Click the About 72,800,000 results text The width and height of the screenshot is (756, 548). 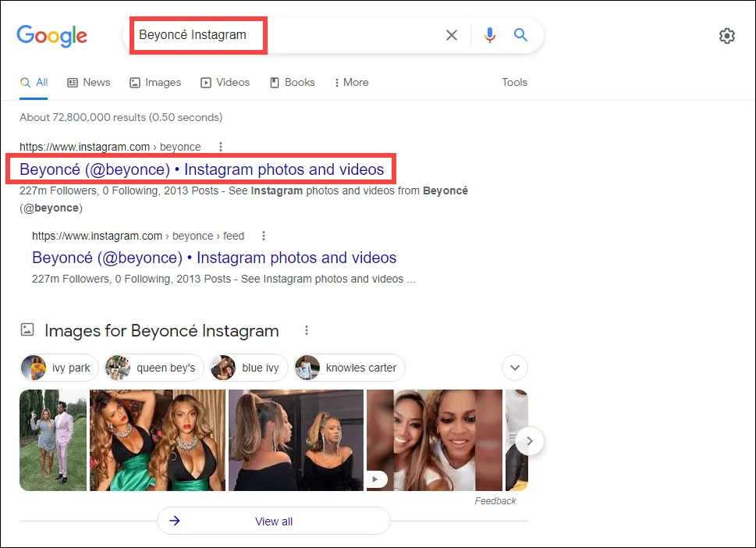(121, 117)
